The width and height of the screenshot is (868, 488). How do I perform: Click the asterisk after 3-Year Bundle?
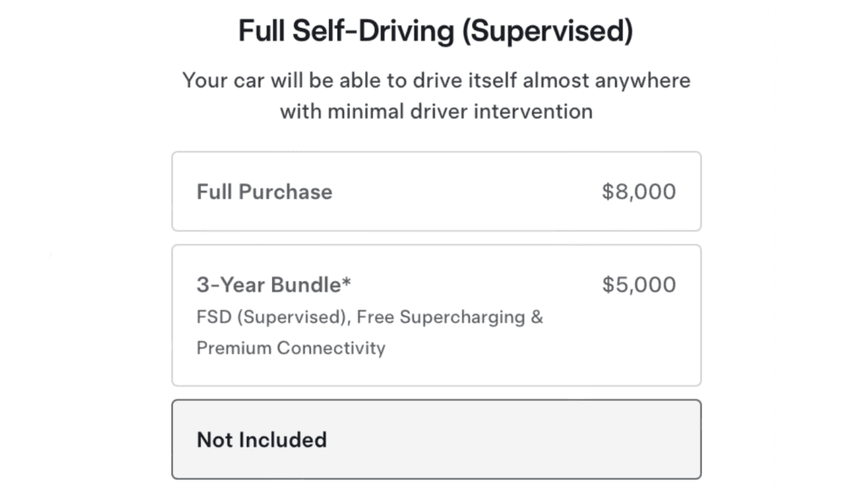point(347,283)
